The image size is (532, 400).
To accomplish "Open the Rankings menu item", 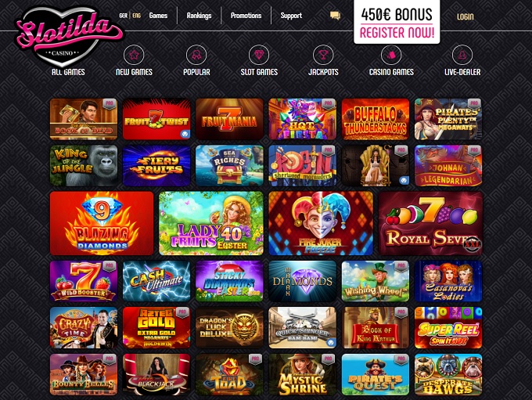I will tap(199, 16).
